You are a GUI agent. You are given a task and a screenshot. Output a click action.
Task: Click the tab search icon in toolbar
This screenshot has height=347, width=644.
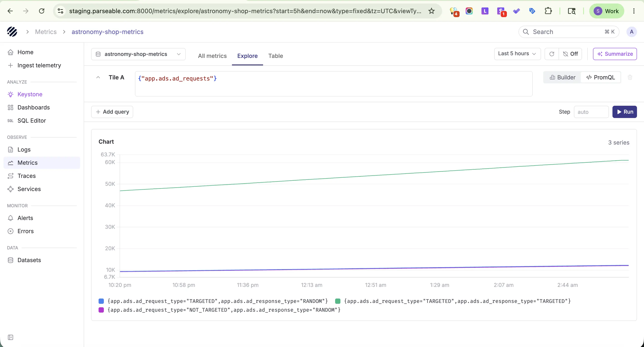(571, 11)
